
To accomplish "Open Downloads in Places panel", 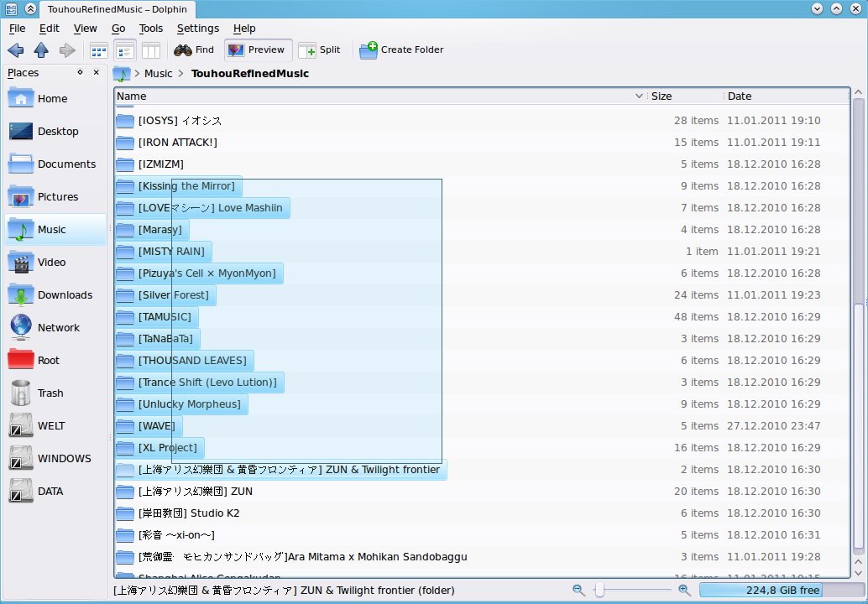I will (55, 294).
